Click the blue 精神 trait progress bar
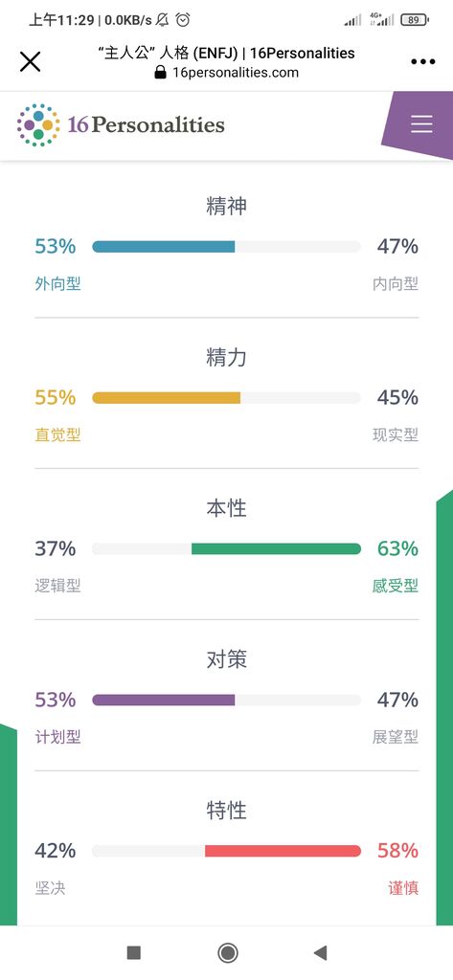The height and width of the screenshot is (980, 453). tap(226, 247)
